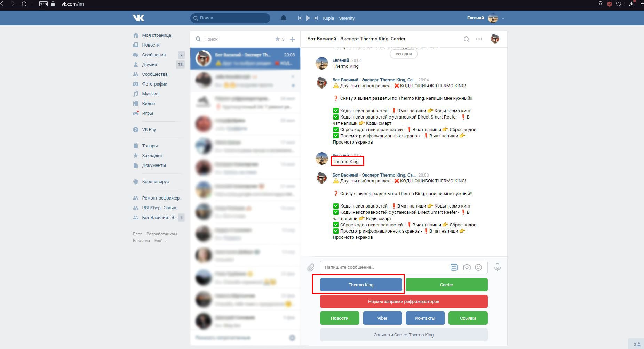Select the Бот Василий conversation in dialog list
This screenshot has height=349, width=644.
245,58
